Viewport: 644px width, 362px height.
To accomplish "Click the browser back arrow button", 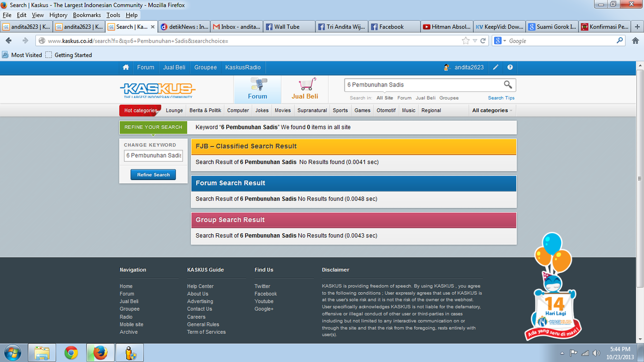I will (x=9, y=41).
